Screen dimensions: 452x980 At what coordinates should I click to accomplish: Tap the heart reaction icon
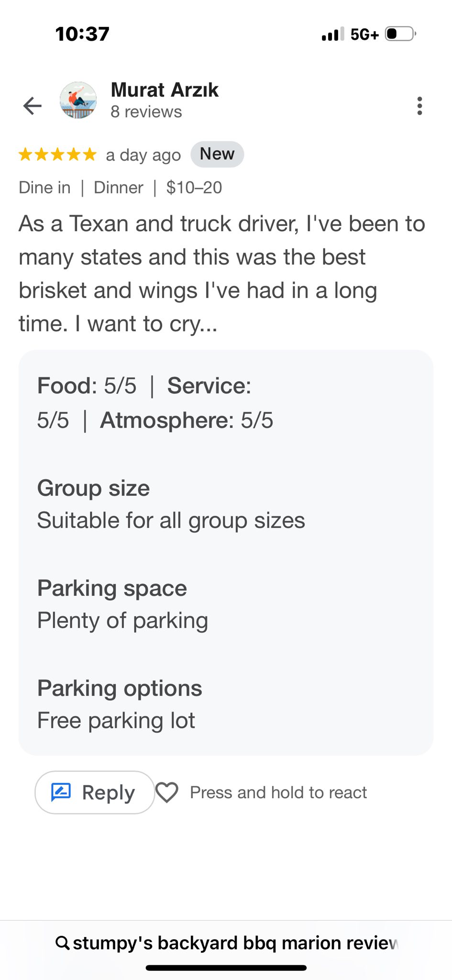coord(167,792)
